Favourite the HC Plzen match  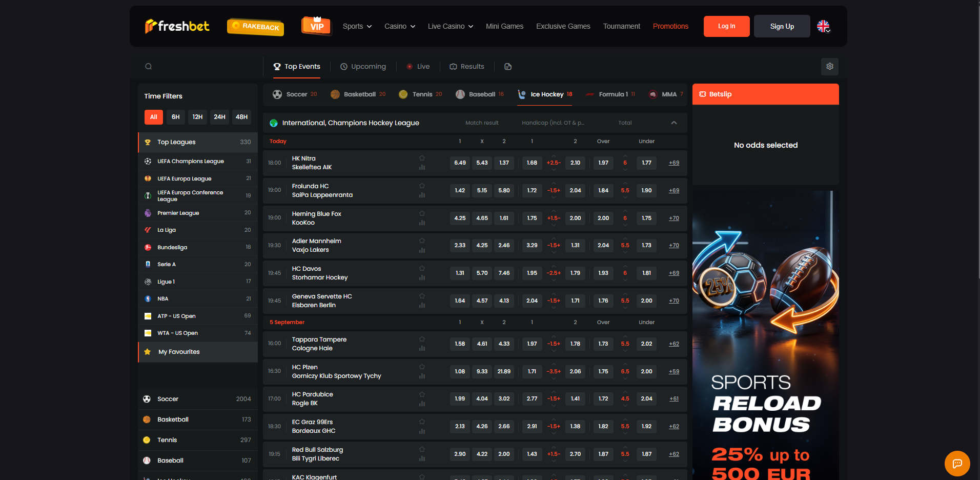tap(422, 367)
